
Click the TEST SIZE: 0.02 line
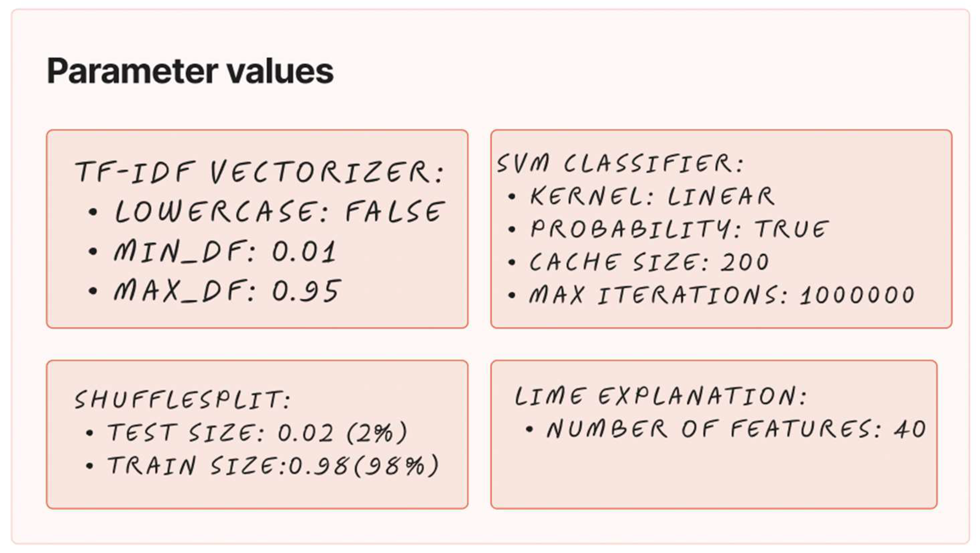257,432
